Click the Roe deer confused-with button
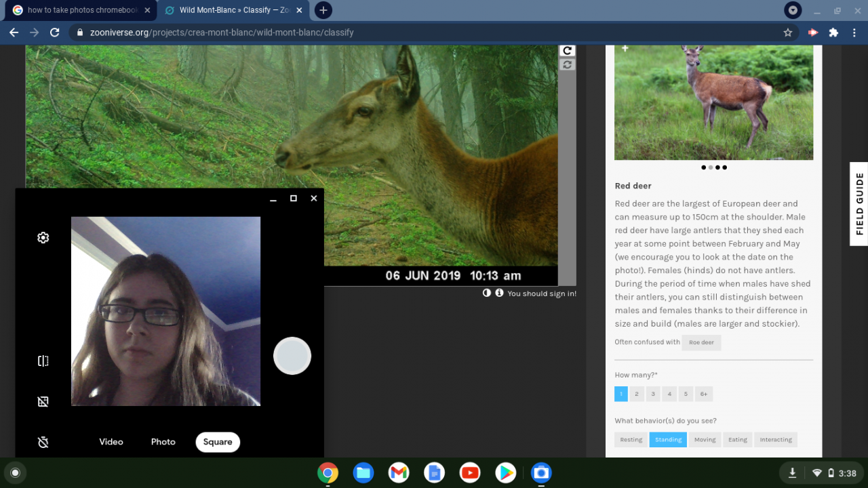 tap(701, 342)
